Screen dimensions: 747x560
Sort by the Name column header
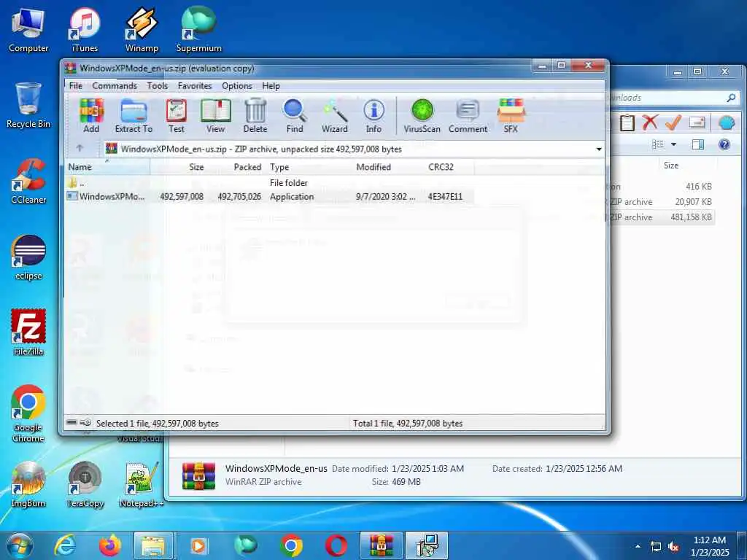(x=107, y=167)
